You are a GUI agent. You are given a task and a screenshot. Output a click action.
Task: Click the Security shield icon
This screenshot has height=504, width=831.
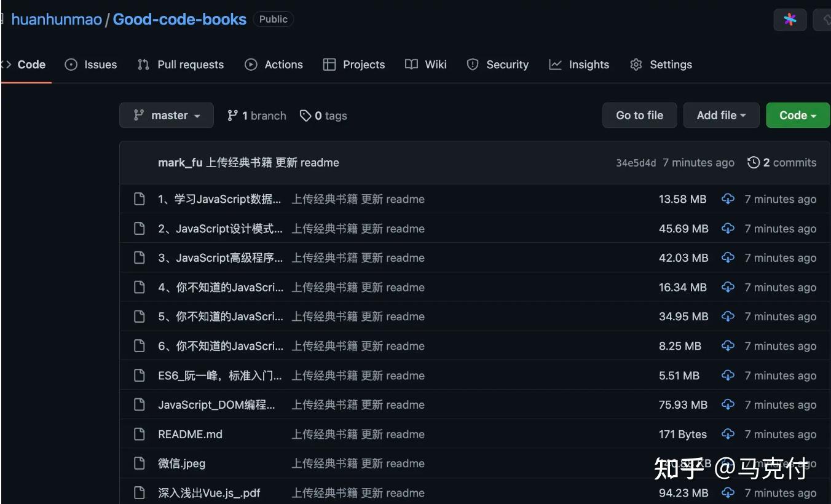(472, 64)
